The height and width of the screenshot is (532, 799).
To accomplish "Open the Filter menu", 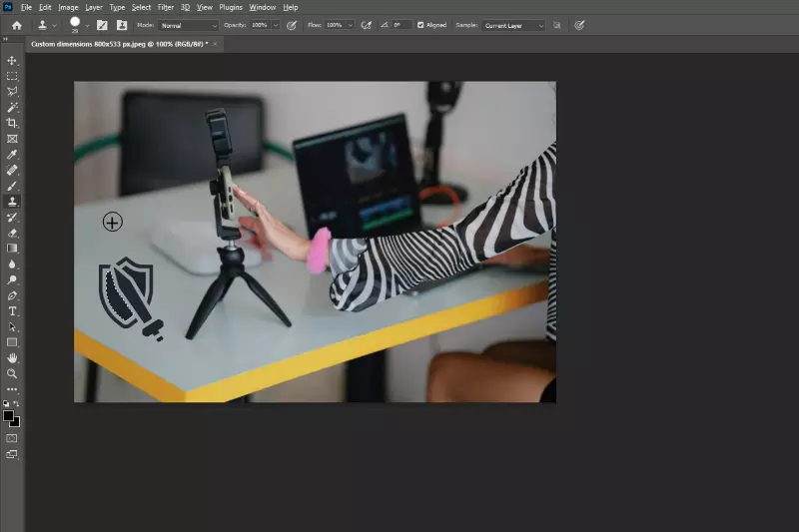I will (166, 8).
